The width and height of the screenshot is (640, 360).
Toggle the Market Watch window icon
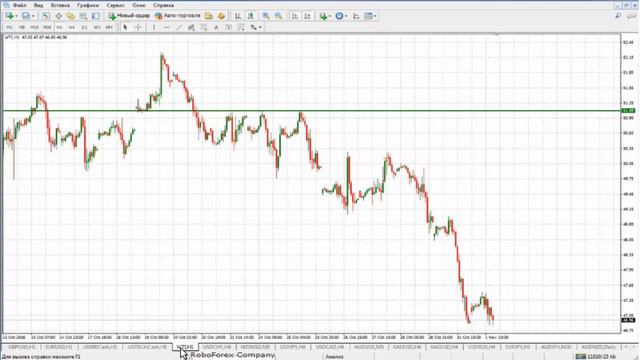point(46,16)
